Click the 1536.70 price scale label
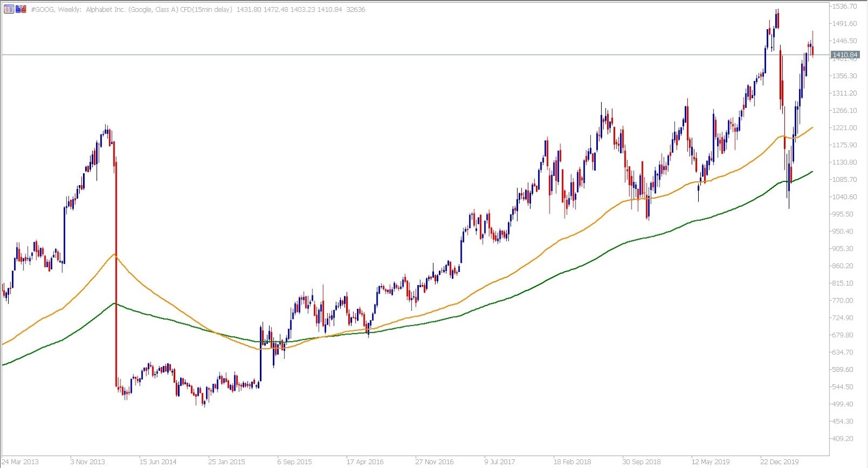Image resolution: width=868 pixels, height=468 pixels. pyautogui.click(x=845, y=7)
